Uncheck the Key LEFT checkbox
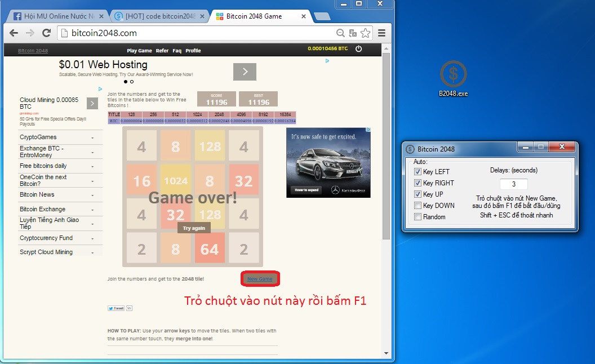595x364 pixels. tap(418, 171)
